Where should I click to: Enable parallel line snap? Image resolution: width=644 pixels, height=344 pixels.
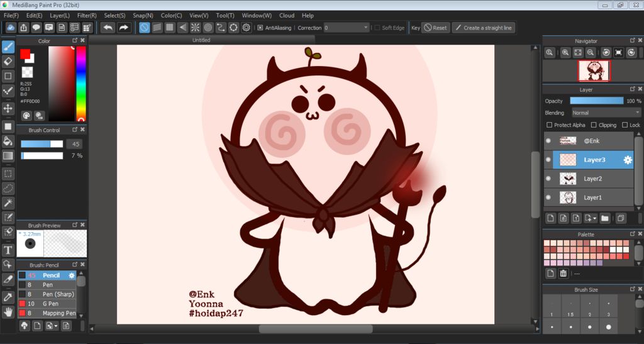click(157, 28)
